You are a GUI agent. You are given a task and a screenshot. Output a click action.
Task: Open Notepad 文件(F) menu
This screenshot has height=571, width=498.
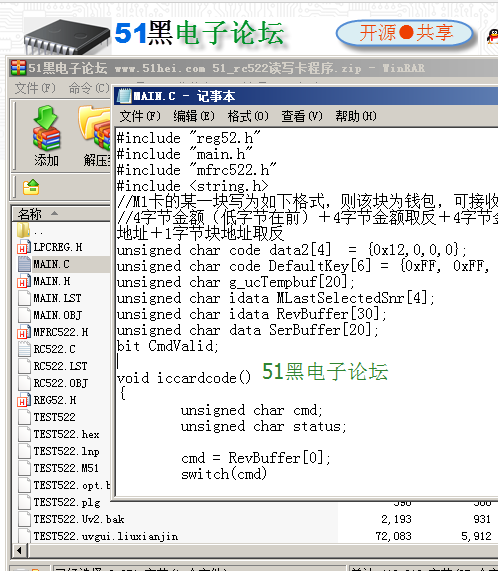[x=140, y=116]
